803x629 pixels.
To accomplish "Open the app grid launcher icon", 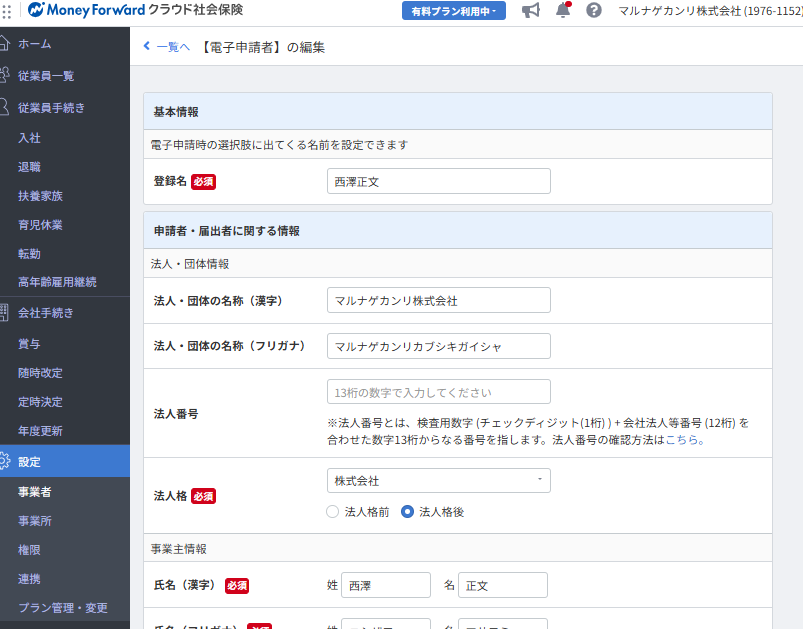I will coord(8,10).
